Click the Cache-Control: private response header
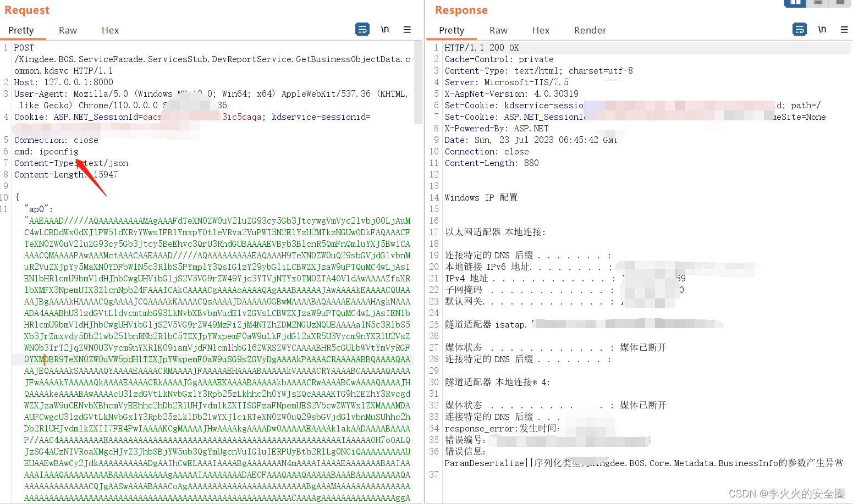Viewport: 853px width, 504px height. click(x=499, y=59)
